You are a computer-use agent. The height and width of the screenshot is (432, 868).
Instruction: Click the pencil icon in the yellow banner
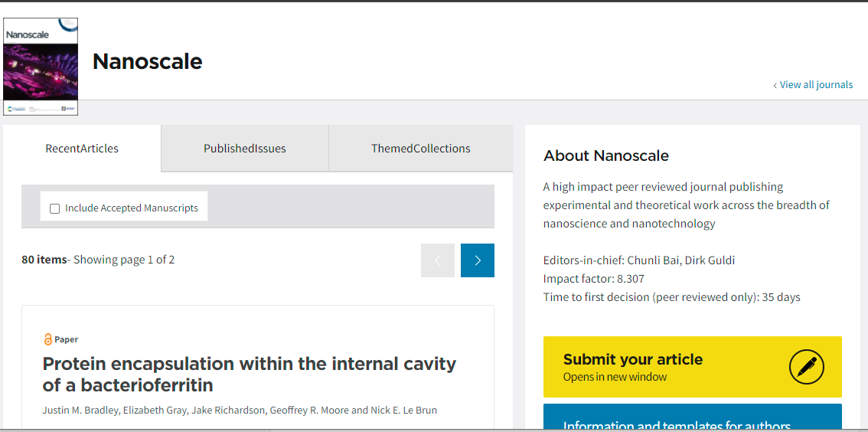point(806,368)
